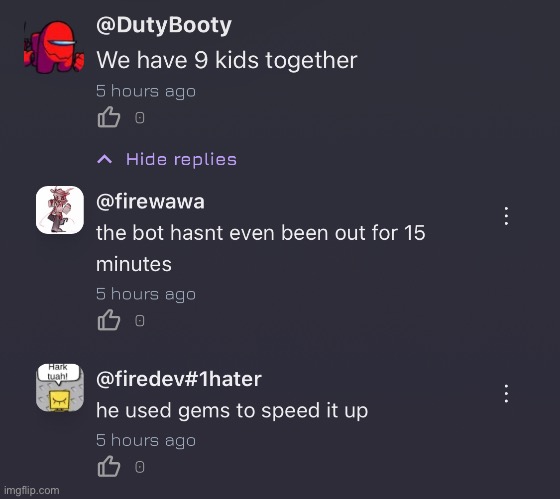Click the like count beside DutyBooty's thumbs-up

click(x=140, y=118)
